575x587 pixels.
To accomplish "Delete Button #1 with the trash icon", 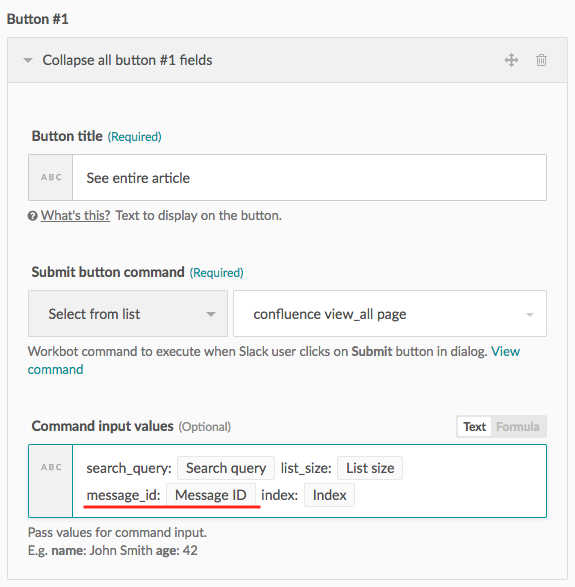I will (541, 60).
